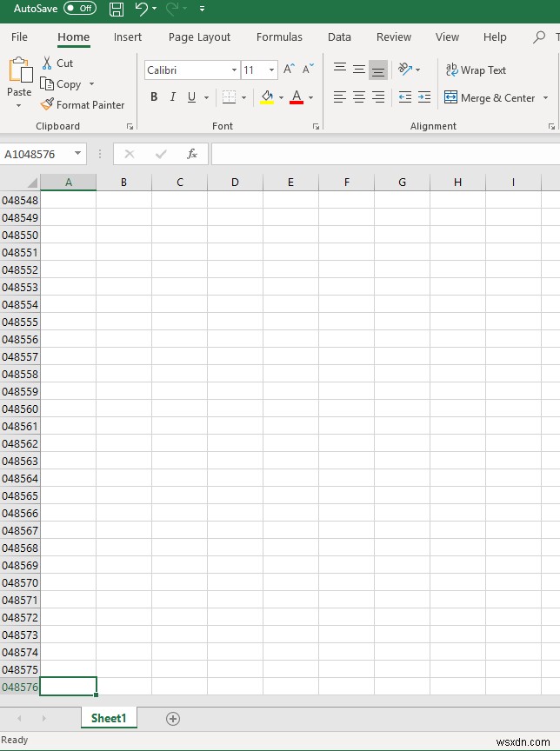Switch to the Page Layout tab
Viewport: 560px width, 751px height.
[x=199, y=37]
